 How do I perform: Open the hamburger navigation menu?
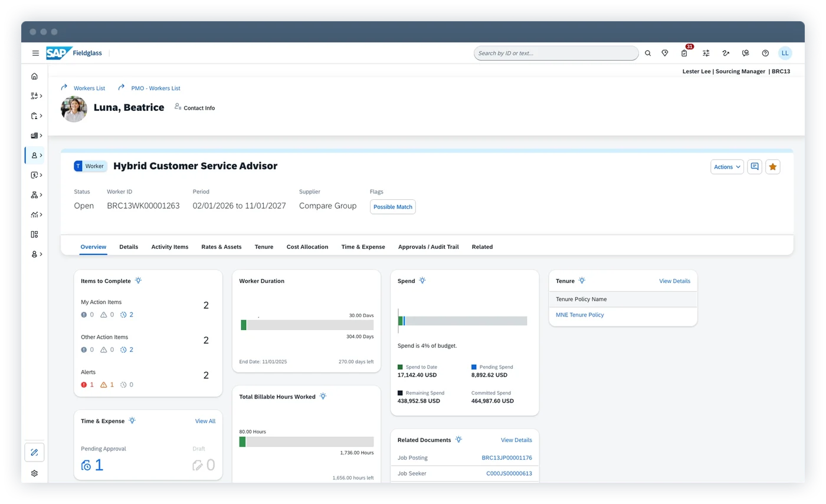35,53
